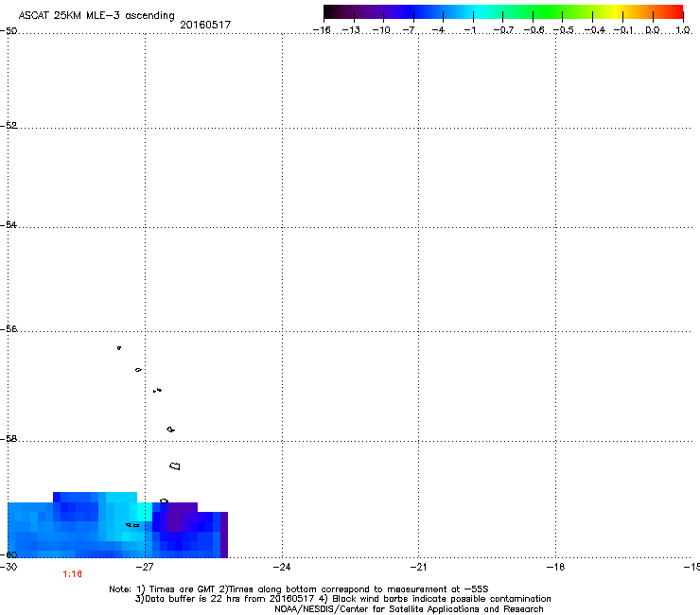
Task: Click the date label 20160517 under the title
Action: tap(205, 25)
